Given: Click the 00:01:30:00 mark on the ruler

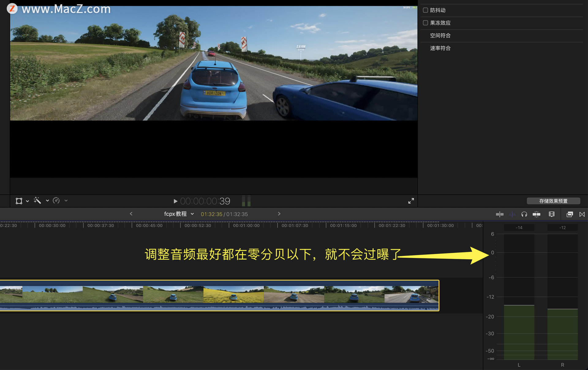Looking at the screenshot, I should point(440,226).
